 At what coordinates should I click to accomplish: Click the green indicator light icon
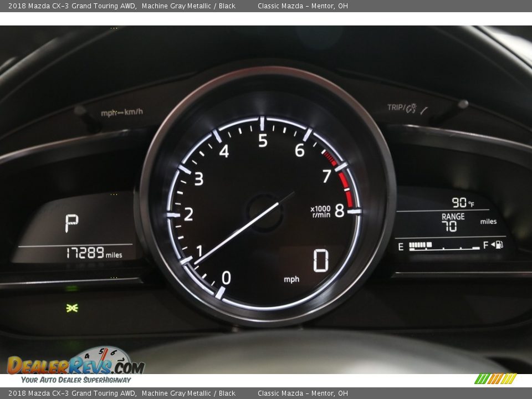[72, 308]
